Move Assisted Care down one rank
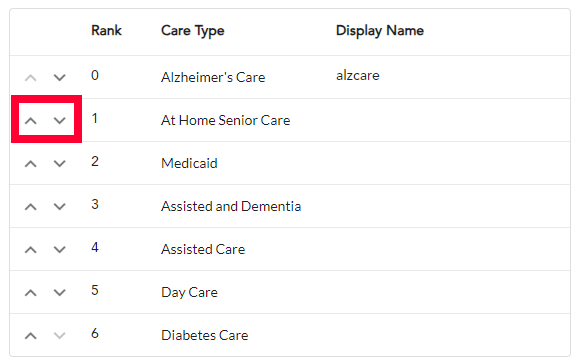 [x=59, y=250]
